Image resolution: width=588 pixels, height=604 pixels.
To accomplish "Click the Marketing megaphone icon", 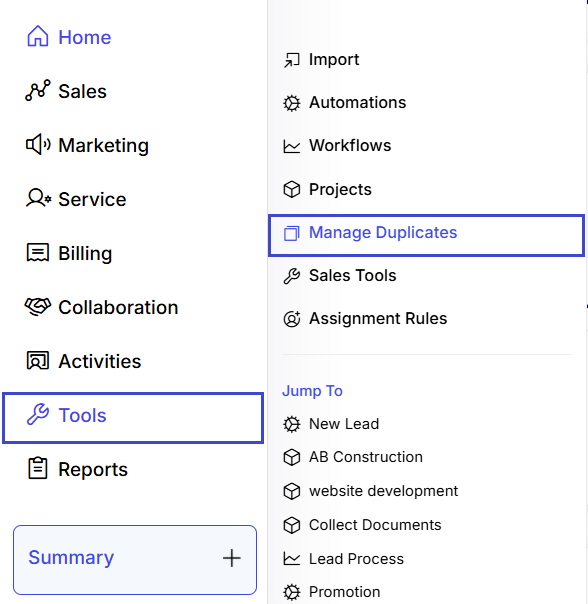I will (38, 144).
